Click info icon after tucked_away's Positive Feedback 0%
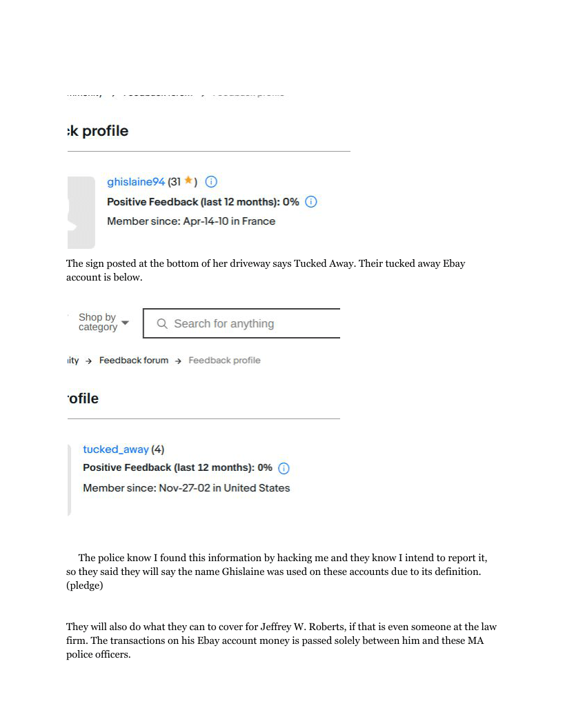563x728 pixels. tap(284, 468)
